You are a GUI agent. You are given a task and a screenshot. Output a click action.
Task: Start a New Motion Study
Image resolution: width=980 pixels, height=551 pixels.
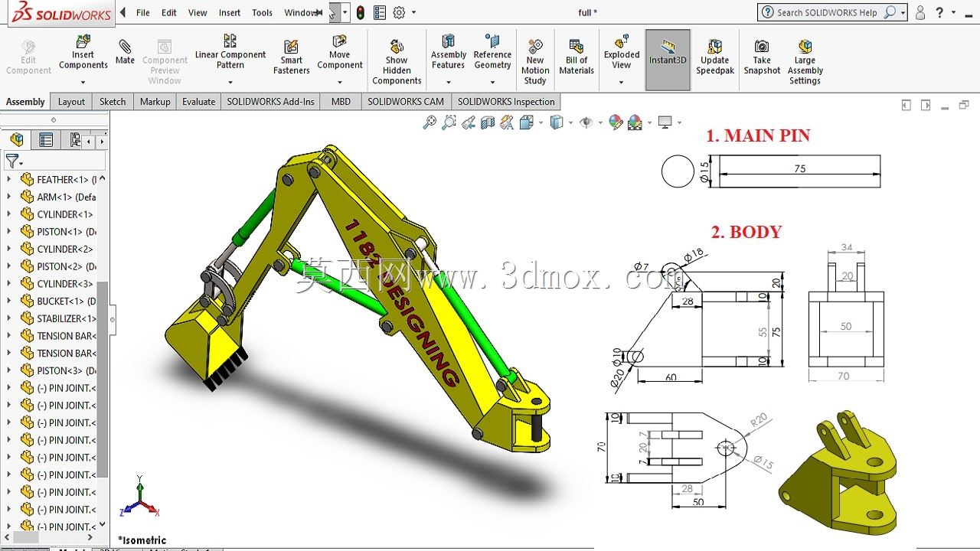(535, 62)
